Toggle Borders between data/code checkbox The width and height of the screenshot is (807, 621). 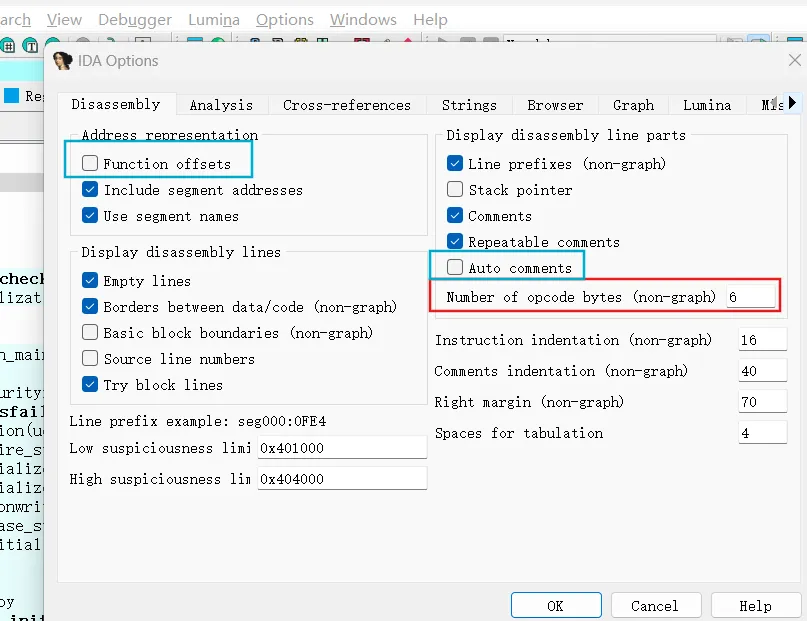(90, 306)
